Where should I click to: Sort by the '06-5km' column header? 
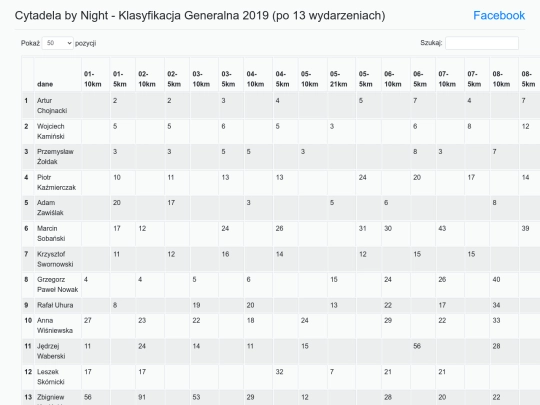click(423, 74)
